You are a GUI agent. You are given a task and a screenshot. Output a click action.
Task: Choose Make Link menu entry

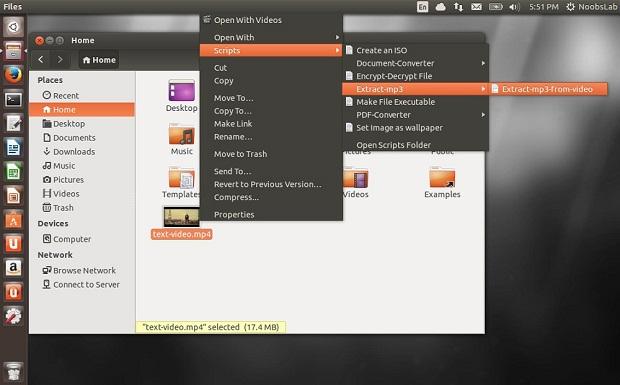pyautogui.click(x=271, y=124)
